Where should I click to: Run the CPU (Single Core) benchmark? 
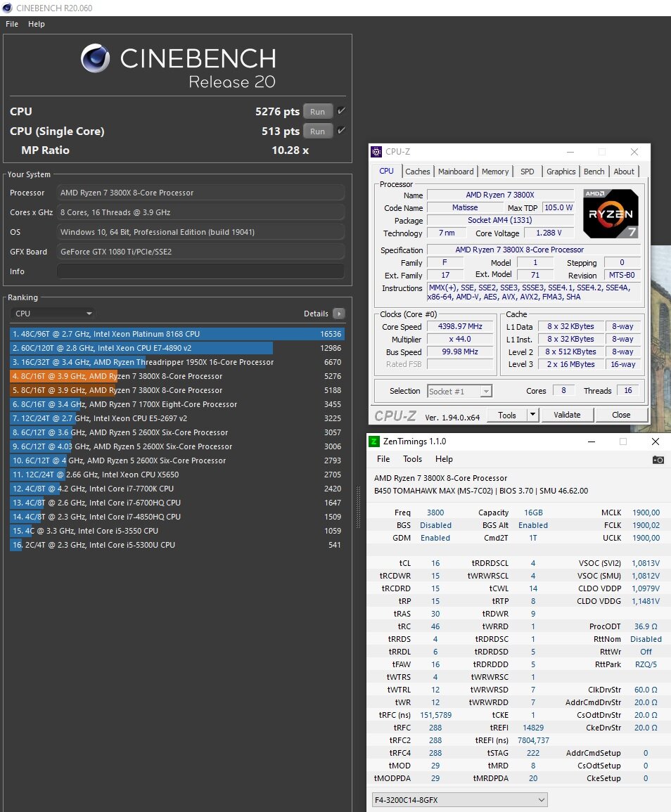click(318, 131)
